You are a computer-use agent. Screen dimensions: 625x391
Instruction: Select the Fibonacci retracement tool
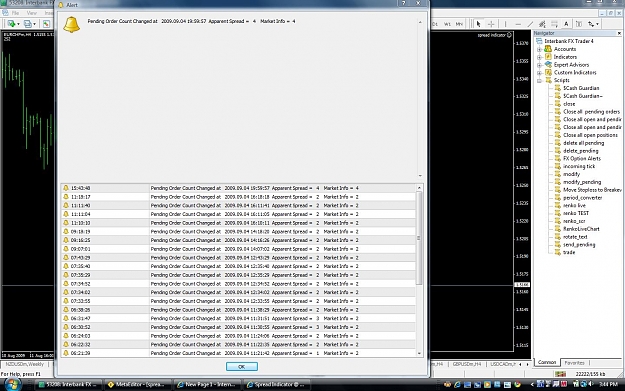tap(554, 24)
